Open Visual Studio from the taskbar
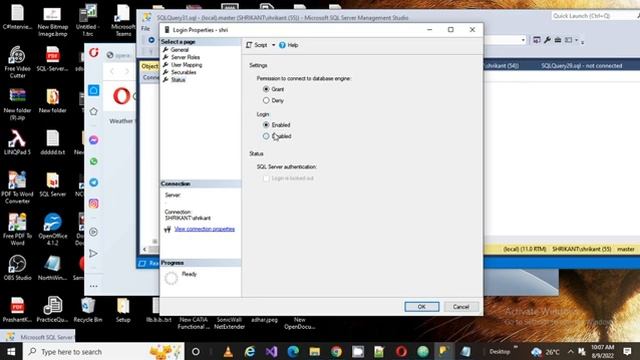 point(271,352)
